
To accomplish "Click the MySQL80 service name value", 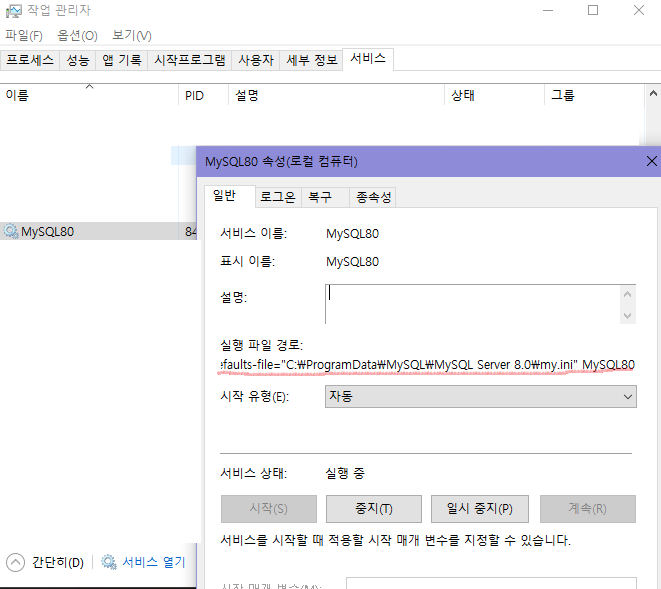I will pos(352,234).
